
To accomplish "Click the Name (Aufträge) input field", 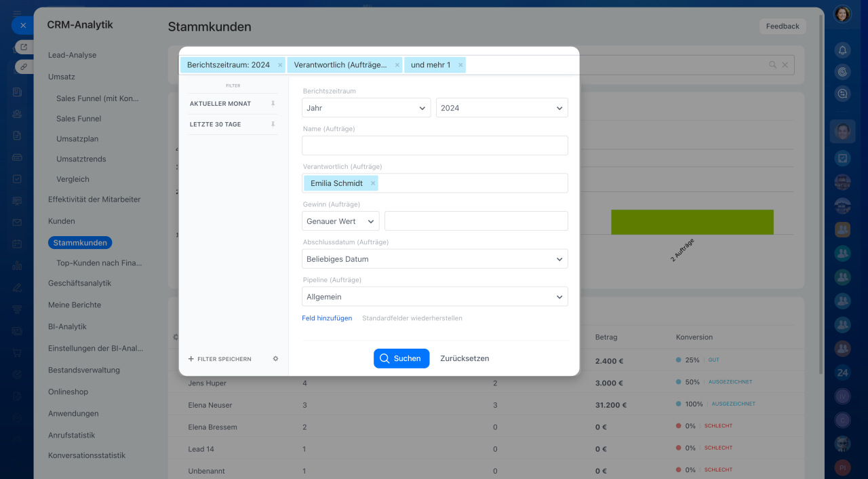I will [435, 145].
